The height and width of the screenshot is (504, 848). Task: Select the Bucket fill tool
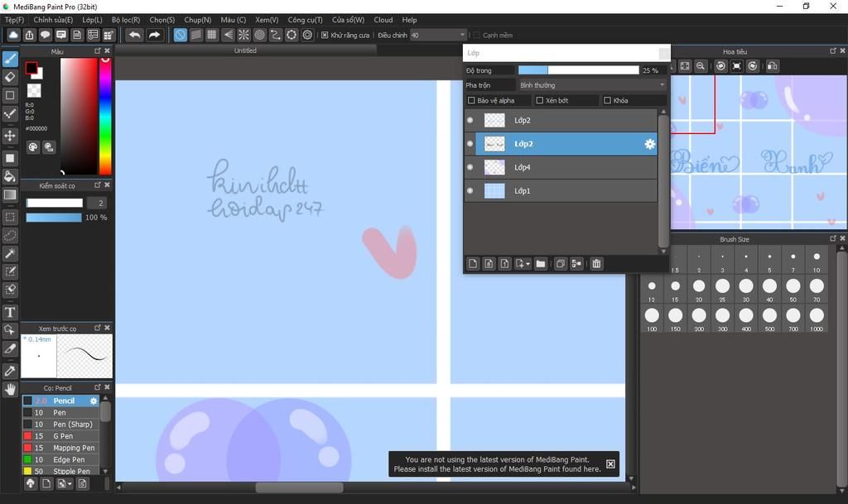click(10, 176)
